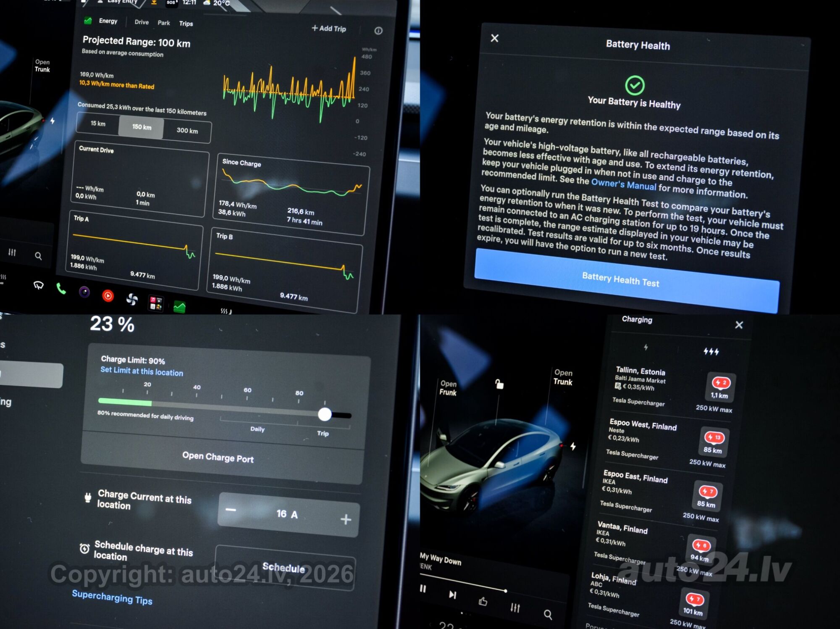840x629 pixels.
Task: Tap the song title My Way Down
Action: [441, 559]
